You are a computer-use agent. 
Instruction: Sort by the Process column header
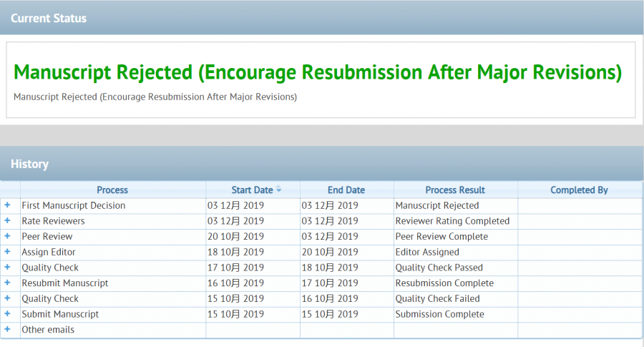coord(112,190)
